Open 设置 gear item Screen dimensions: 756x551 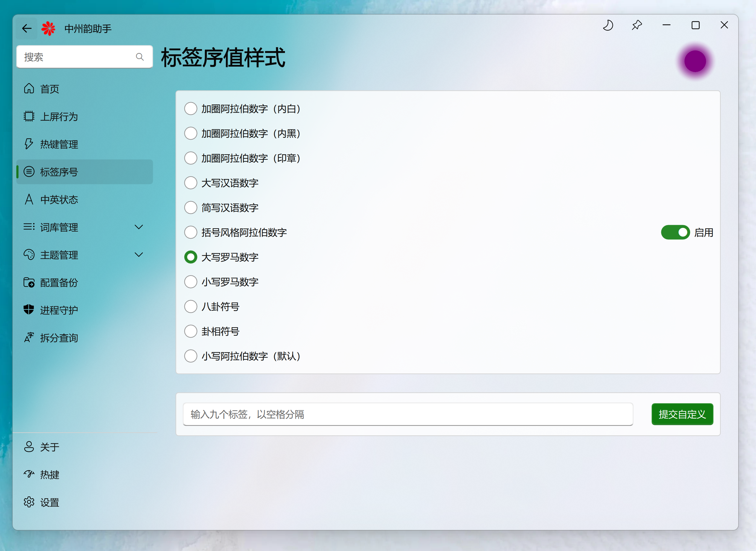coord(49,502)
